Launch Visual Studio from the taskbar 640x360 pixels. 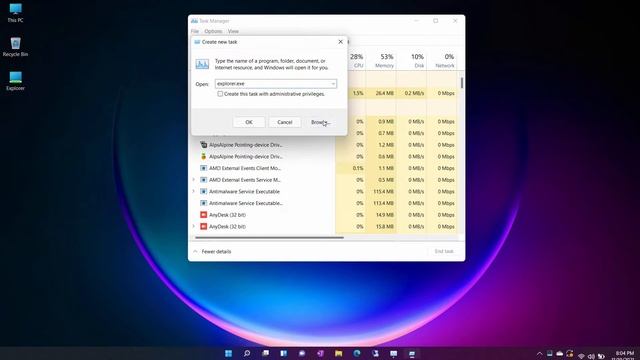[x=320, y=353]
